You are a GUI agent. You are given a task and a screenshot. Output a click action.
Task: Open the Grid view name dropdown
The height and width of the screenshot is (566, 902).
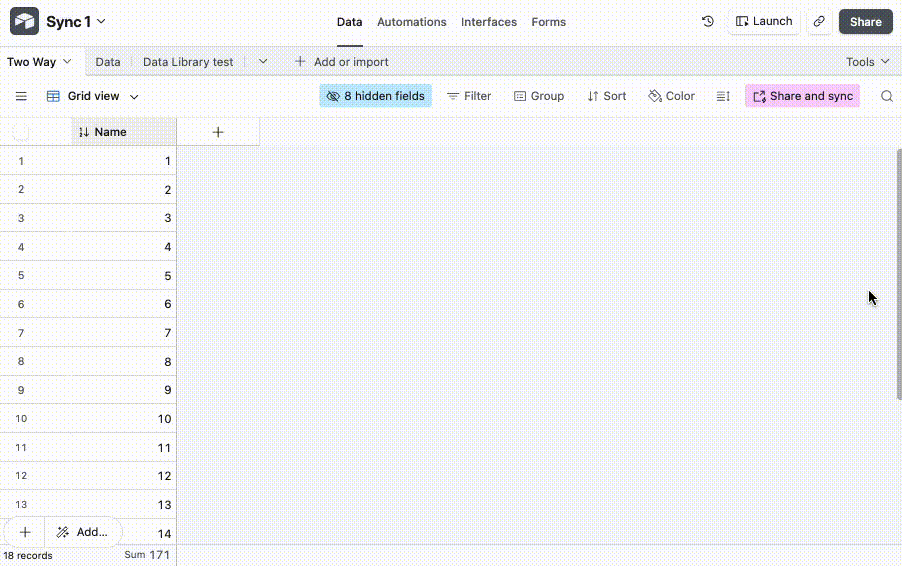102,96
